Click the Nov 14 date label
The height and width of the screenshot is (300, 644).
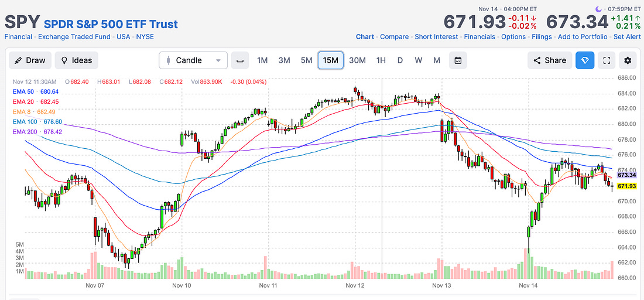[x=529, y=285]
